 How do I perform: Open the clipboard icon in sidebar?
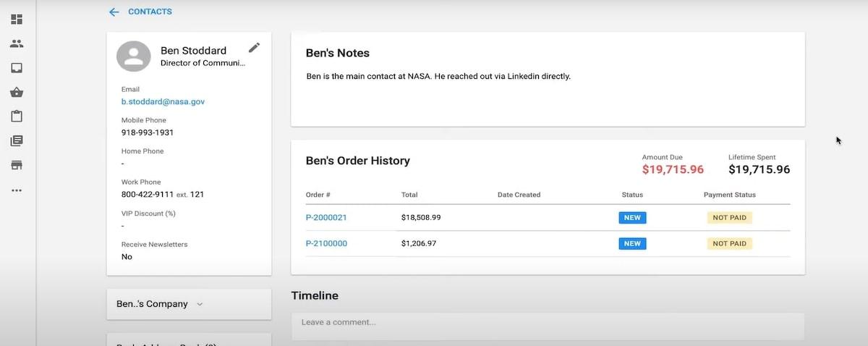tap(17, 117)
